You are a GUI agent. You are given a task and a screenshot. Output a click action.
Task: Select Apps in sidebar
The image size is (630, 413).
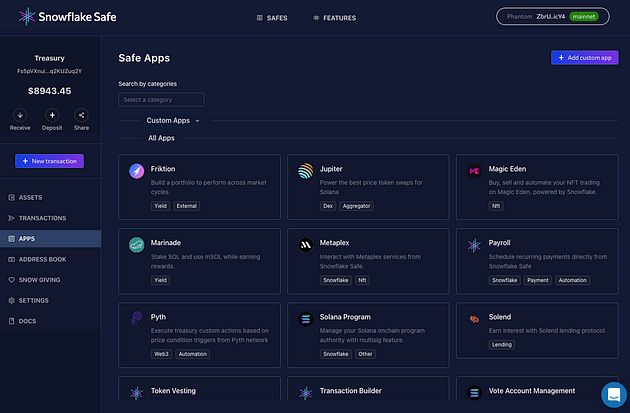coord(50,239)
